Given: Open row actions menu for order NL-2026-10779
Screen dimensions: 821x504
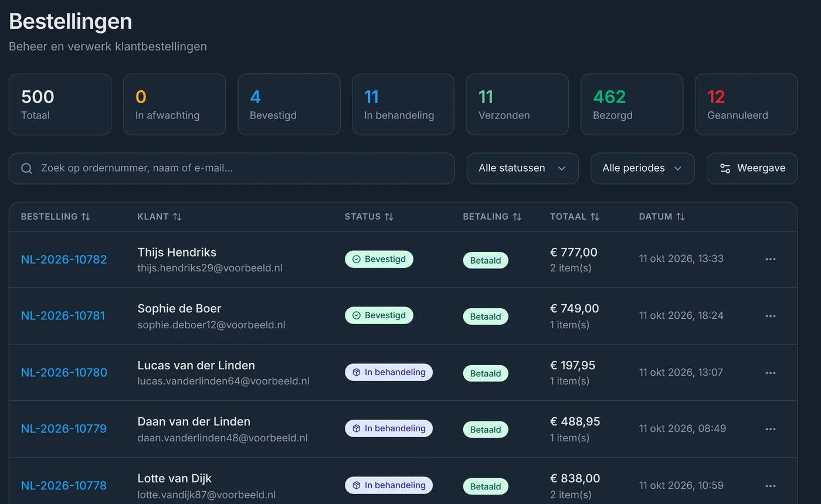Looking at the screenshot, I should pyautogui.click(x=771, y=429).
